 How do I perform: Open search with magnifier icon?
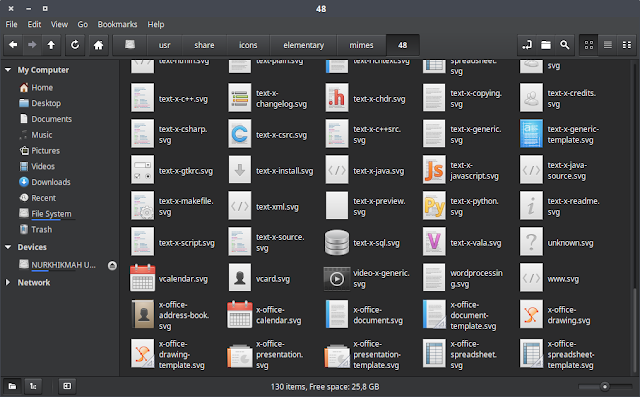(x=564, y=45)
